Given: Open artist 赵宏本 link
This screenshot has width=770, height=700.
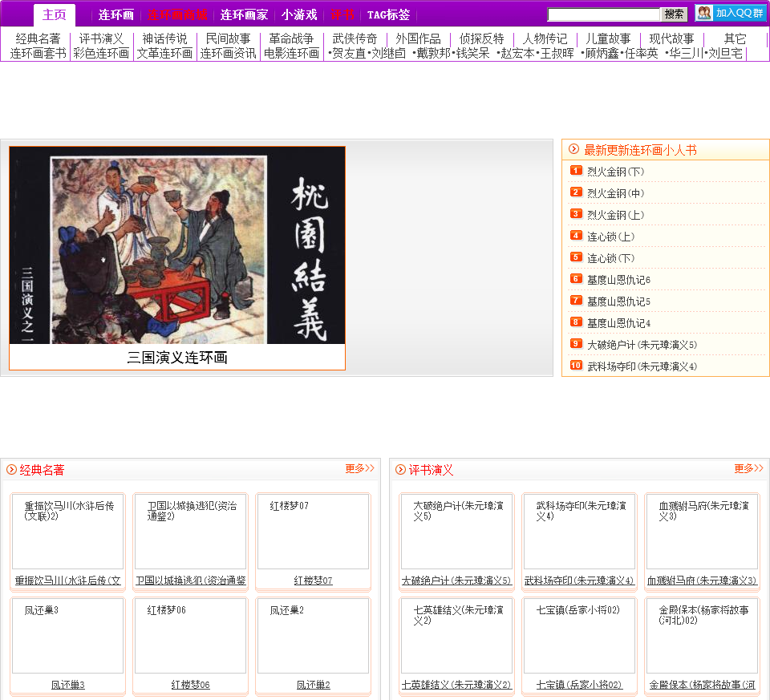Looking at the screenshot, I should tap(517, 53).
